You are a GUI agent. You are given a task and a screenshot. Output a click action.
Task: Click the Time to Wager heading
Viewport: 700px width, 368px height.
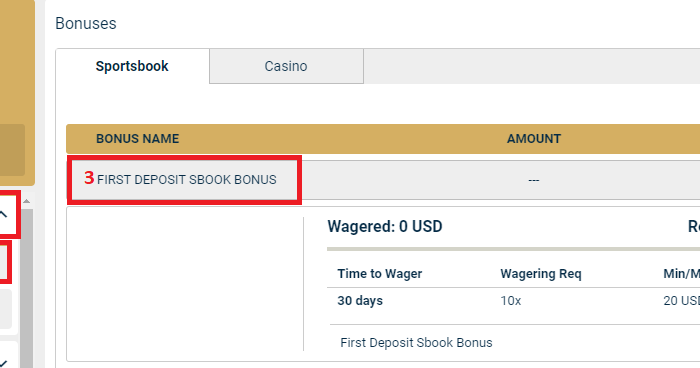click(380, 273)
